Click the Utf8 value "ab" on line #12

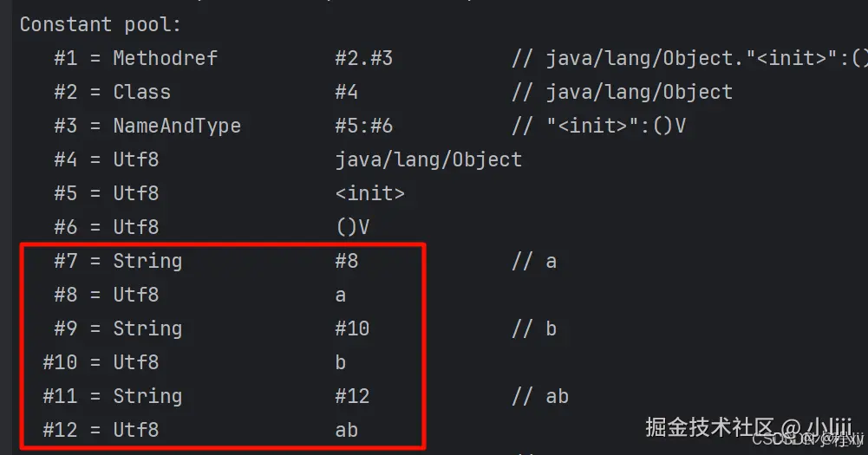tap(346, 430)
